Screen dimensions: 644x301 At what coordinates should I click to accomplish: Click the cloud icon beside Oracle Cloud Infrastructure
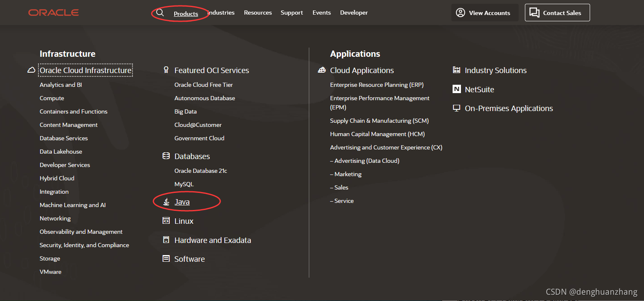tap(31, 70)
